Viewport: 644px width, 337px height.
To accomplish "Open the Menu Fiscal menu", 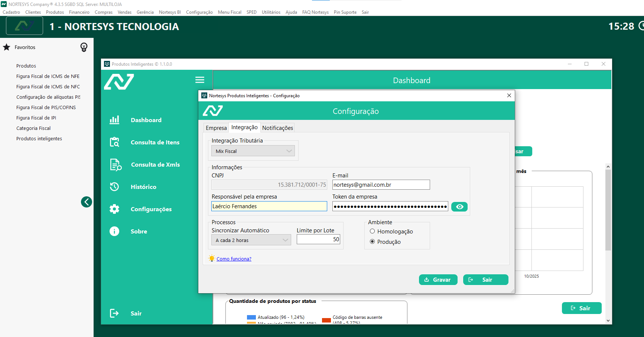I will [230, 12].
